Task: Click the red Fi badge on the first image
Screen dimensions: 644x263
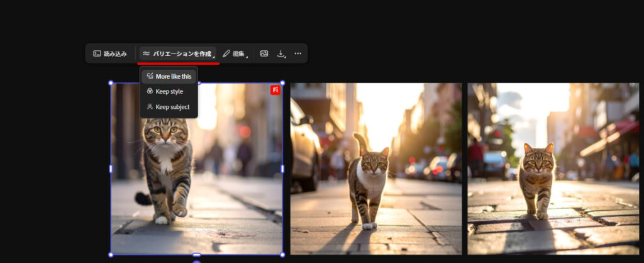Action: (x=275, y=90)
